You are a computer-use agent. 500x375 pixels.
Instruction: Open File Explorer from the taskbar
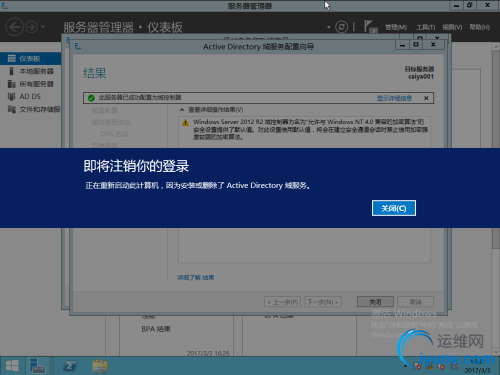[x=100, y=366]
